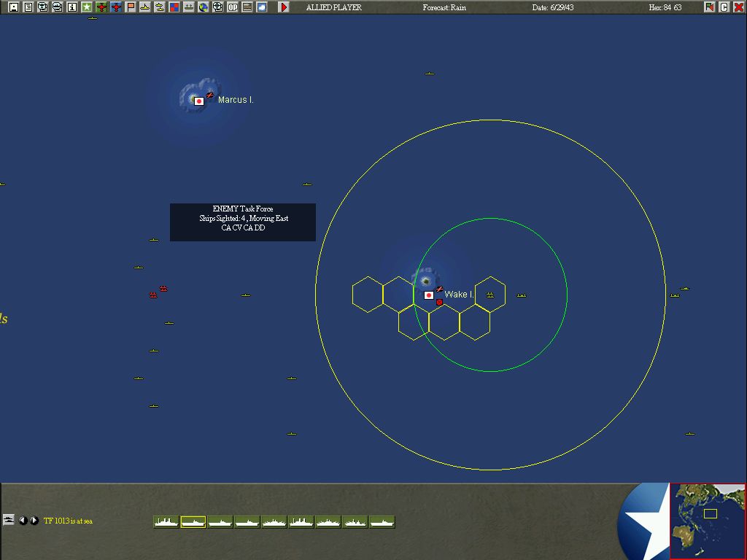The image size is (747, 560).
Task: Click the 'ENEMY Task Force' tooltip box
Action: pyautogui.click(x=243, y=222)
